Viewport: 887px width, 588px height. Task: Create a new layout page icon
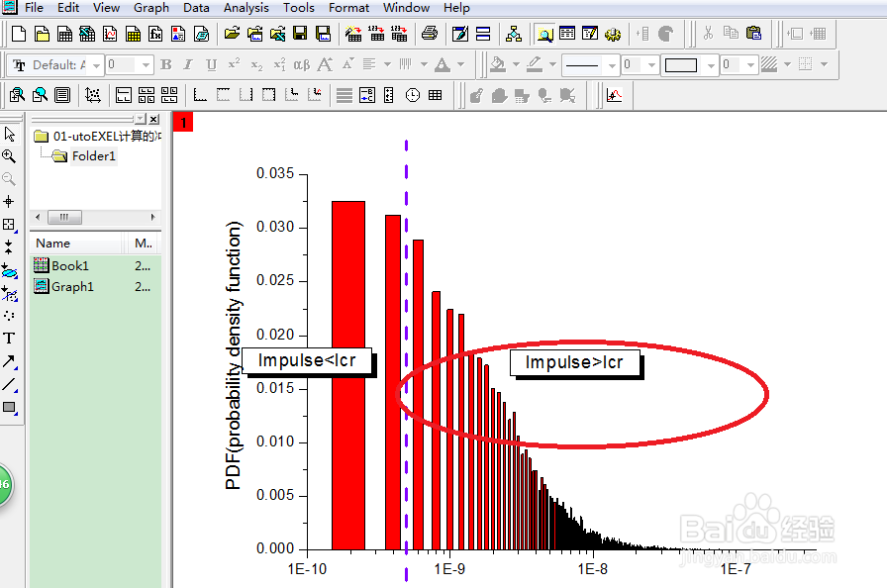(x=178, y=34)
